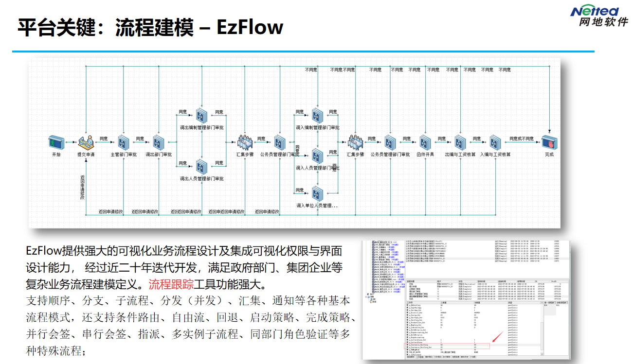Viewport: 632px width, 364px height.
Task: Select the 入编与工资核算 node icon
Action: (495, 143)
